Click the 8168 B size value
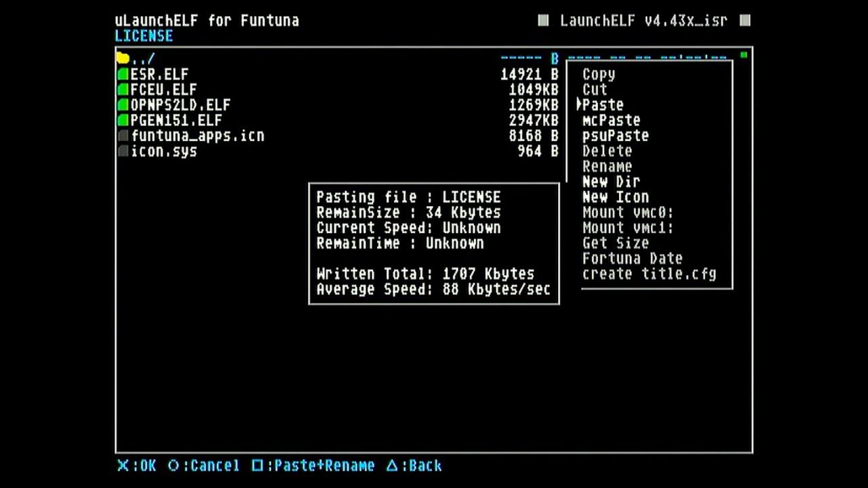This screenshot has height=488, width=868. 534,136
